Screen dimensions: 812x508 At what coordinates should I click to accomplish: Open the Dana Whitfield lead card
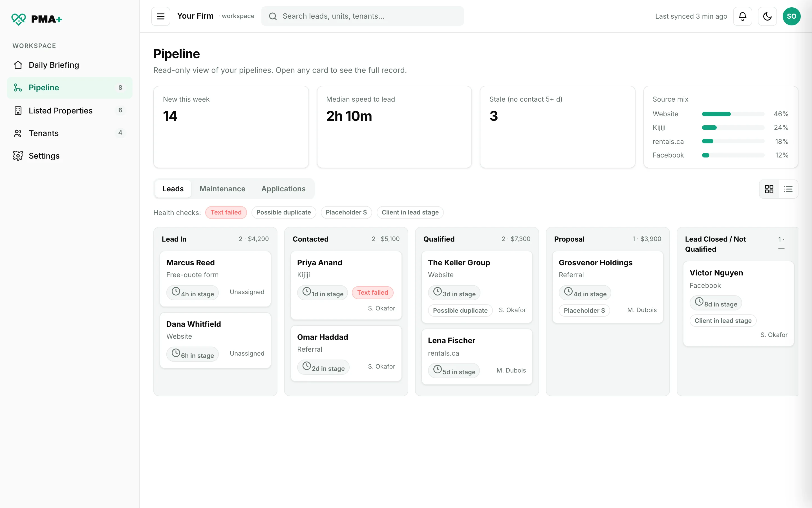point(215,340)
